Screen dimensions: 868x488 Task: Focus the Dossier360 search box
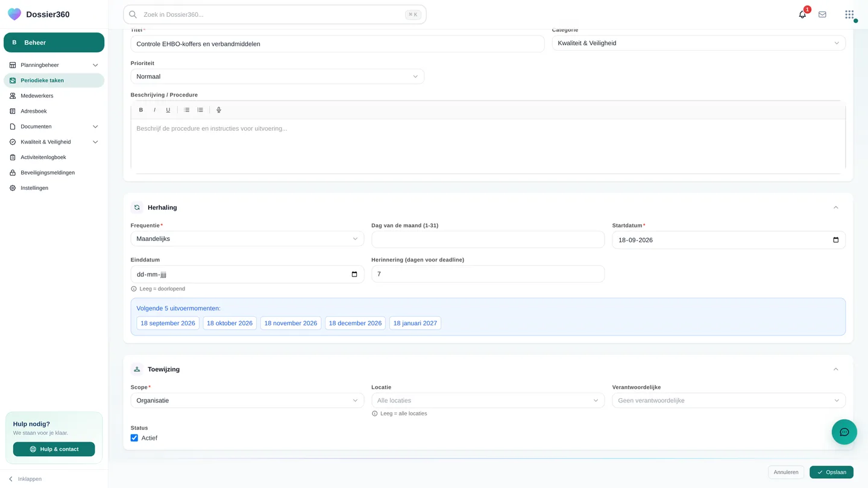point(275,14)
